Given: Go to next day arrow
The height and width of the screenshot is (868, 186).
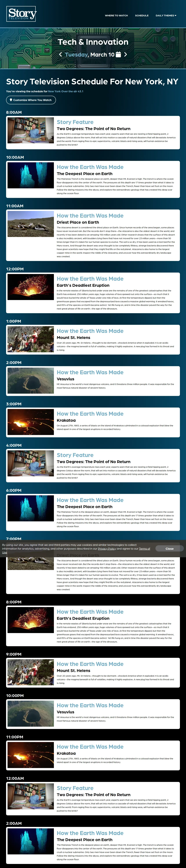Looking at the screenshot, I should [126, 54].
